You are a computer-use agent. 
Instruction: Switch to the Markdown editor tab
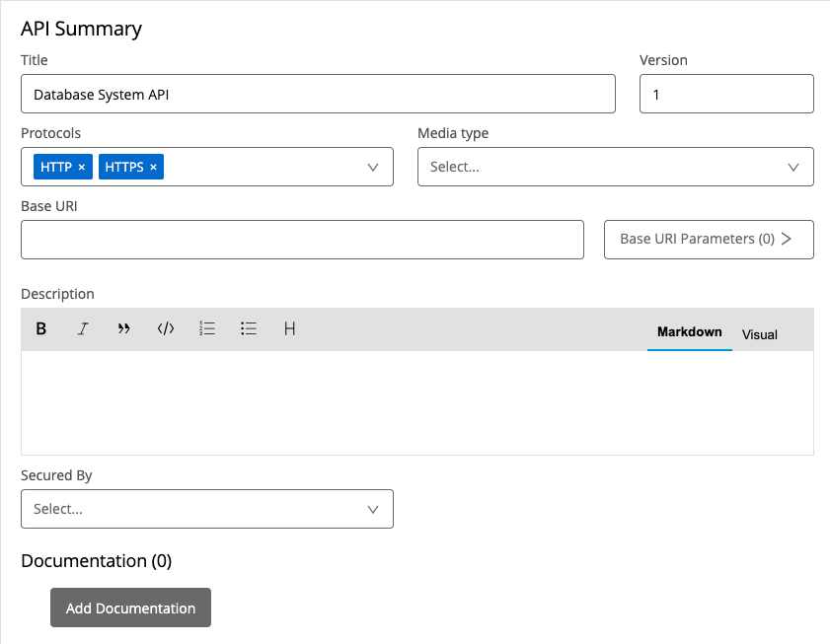point(689,332)
